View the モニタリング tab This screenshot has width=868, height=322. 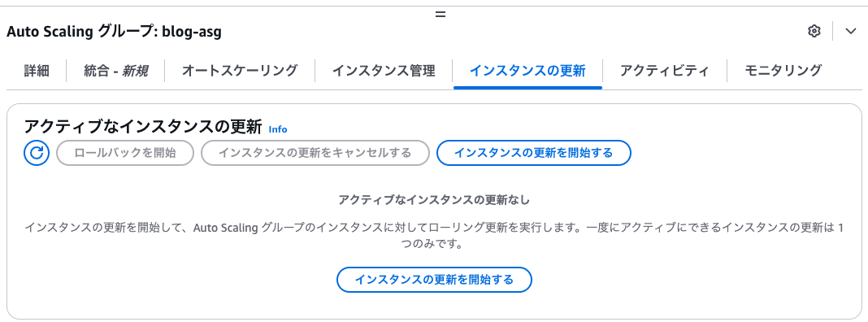pyautogui.click(x=783, y=71)
